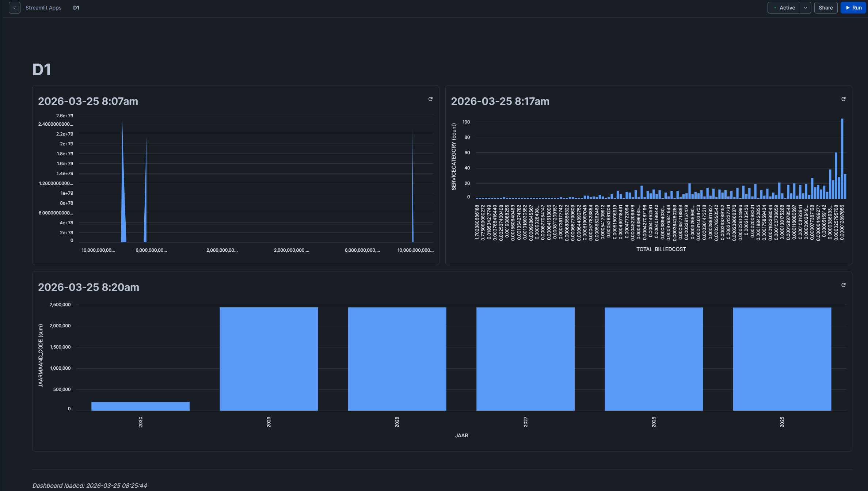This screenshot has width=868, height=491.
Task: Expand the chevron next to Active
Action: (805, 8)
